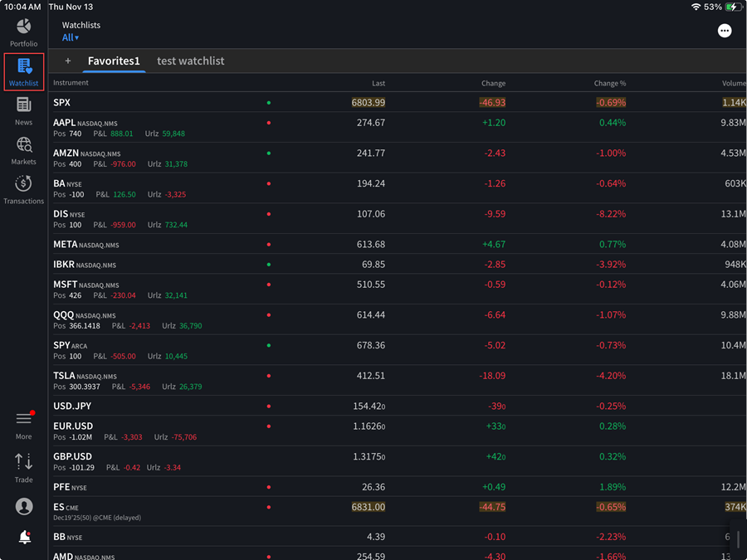
Task: Open the News section
Action: pos(23,109)
